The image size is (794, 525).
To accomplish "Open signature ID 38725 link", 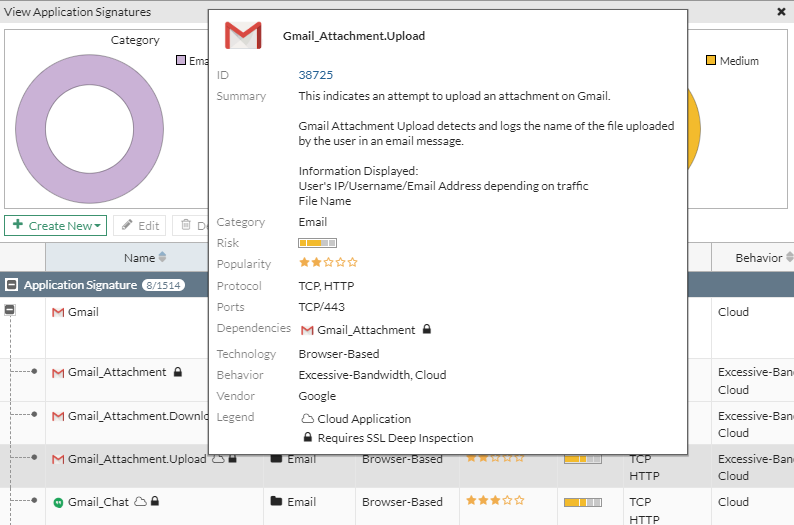I will point(315,75).
